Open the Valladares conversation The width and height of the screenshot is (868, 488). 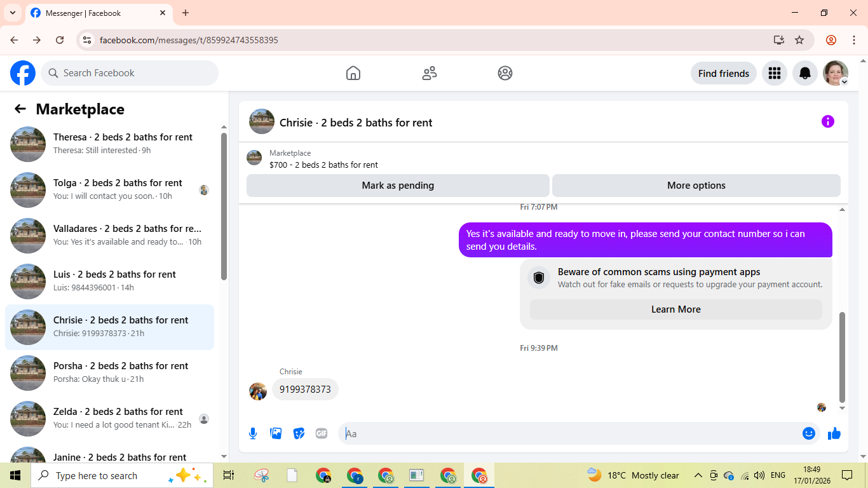(x=110, y=236)
